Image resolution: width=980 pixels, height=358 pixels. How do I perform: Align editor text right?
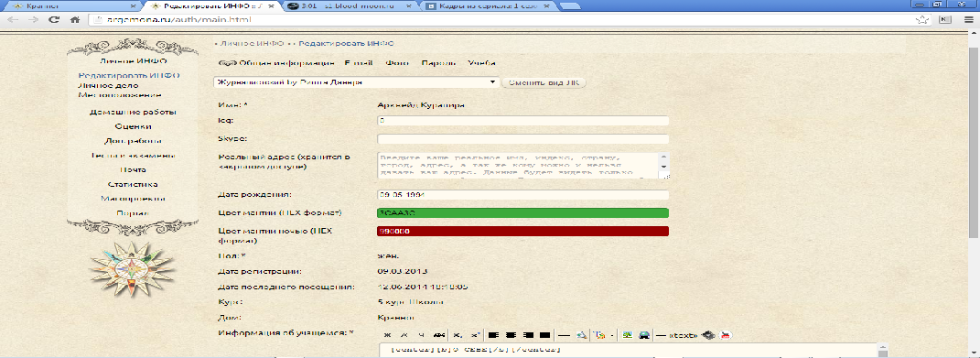pyautogui.click(x=528, y=335)
